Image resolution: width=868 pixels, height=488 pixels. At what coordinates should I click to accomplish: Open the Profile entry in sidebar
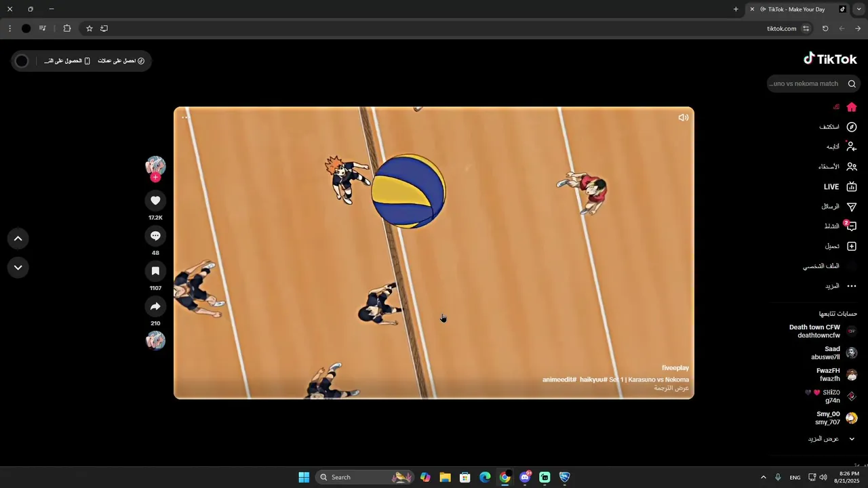pos(831,266)
